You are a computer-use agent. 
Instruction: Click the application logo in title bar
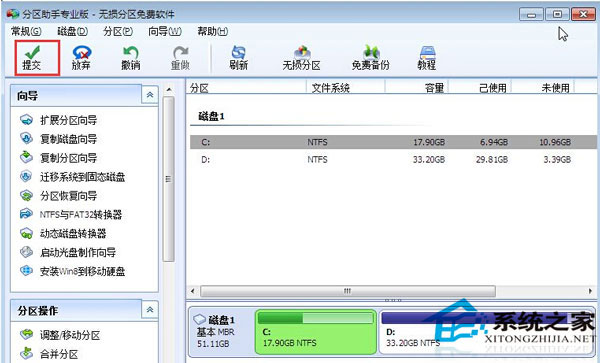(13, 14)
